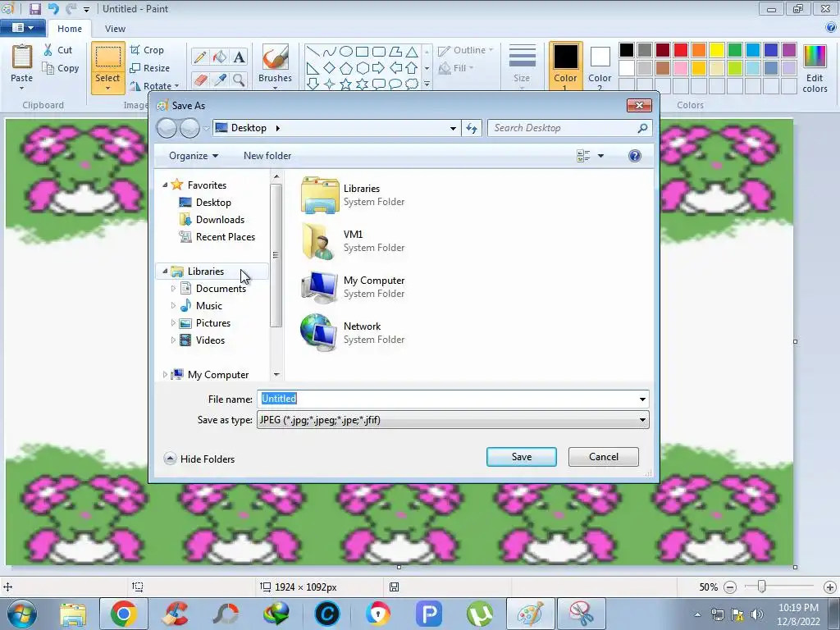
Task: Select the Color 2 button
Action: click(x=600, y=66)
